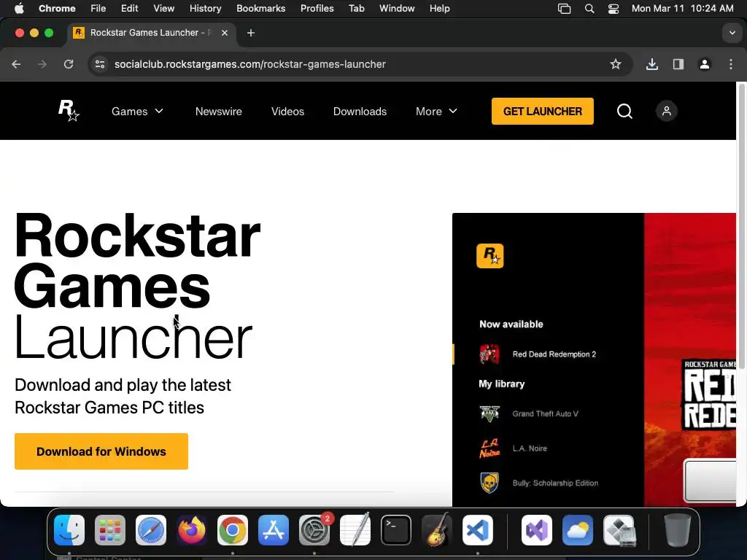
Task: Open Chrome downloads icon
Action: tap(652, 64)
